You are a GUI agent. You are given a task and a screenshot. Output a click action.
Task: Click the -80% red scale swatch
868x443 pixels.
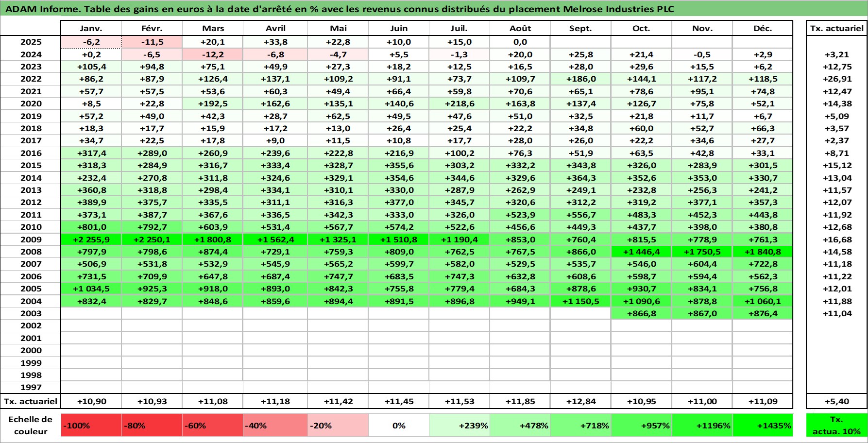click(152, 426)
